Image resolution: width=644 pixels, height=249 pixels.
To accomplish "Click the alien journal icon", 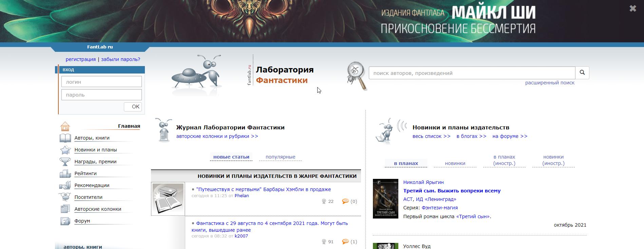I will pyautogui.click(x=164, y=130).
